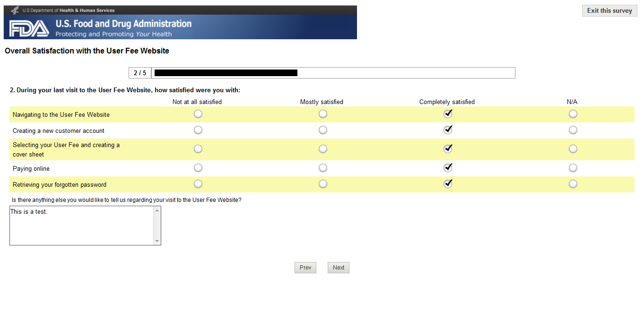Viewport: 644px width, 323px height.
Task: Click the comment box scroll down arrow
Action: point(157,241)
